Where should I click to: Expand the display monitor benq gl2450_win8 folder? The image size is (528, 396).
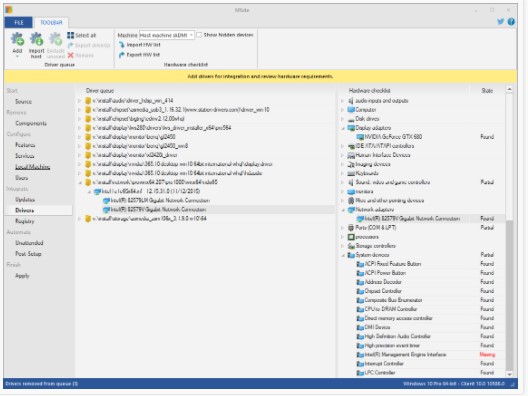pyautogui.click(x=79, y=146)
